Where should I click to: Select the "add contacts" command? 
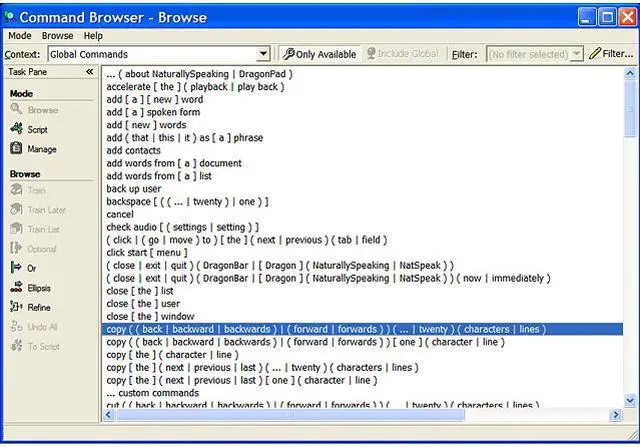(x=133, y=151)
